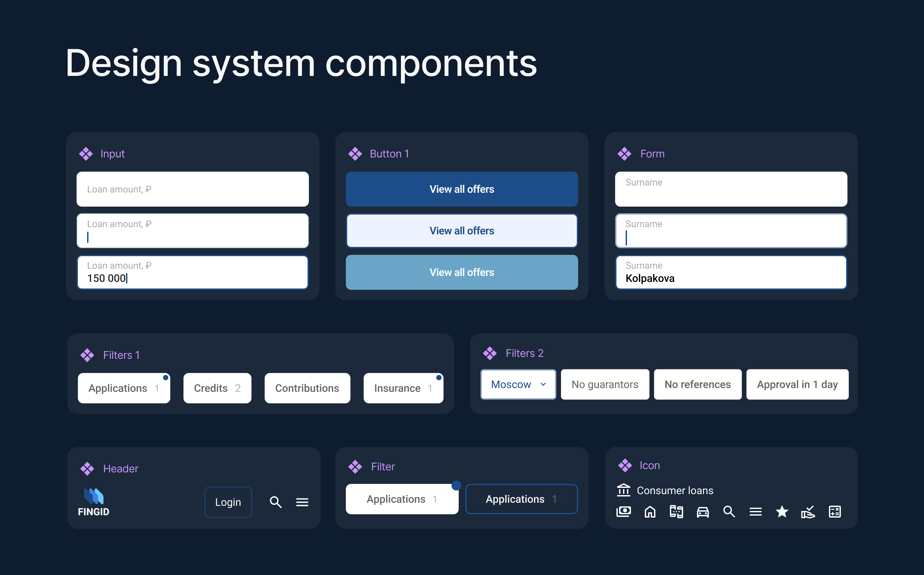Click the Login button in the Header
This screenshot has height=575, width=924.
point(228,502)
